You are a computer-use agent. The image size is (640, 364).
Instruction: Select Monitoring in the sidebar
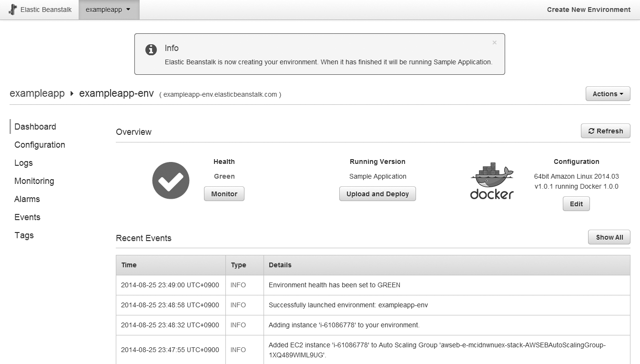(34, 181)
